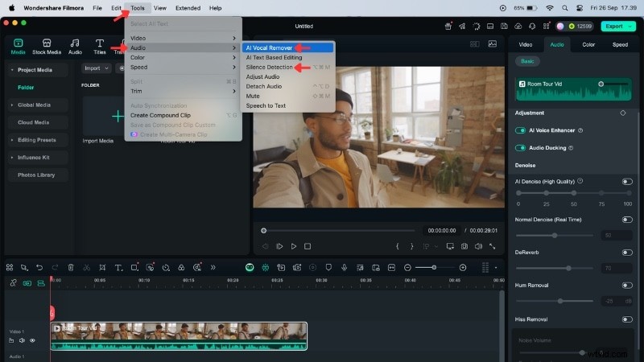Toggle Audio Ducking switch

[x=520, y=148]
